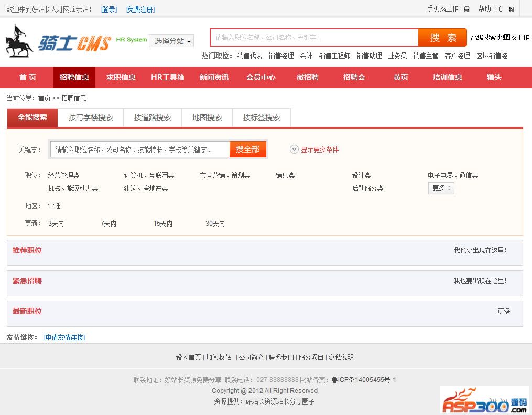Open 招聘会 in main navigation
This screenshot has width=532, height=415.
tap(354, 77)
